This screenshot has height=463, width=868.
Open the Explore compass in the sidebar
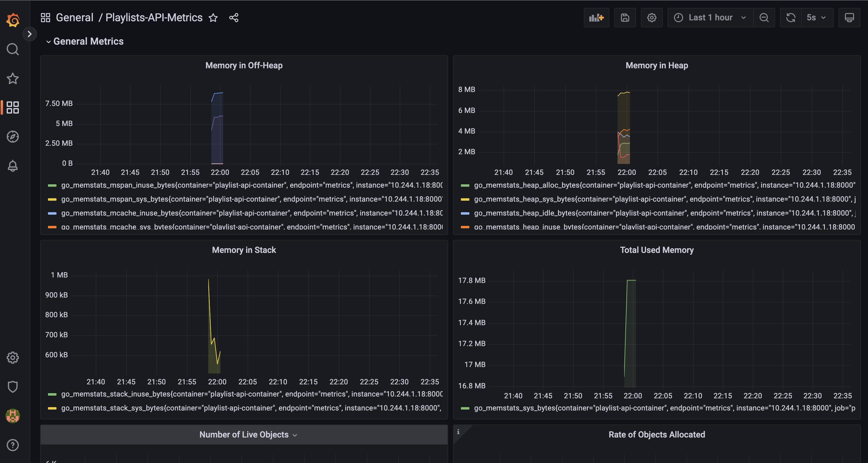click(x=13, y=137)
